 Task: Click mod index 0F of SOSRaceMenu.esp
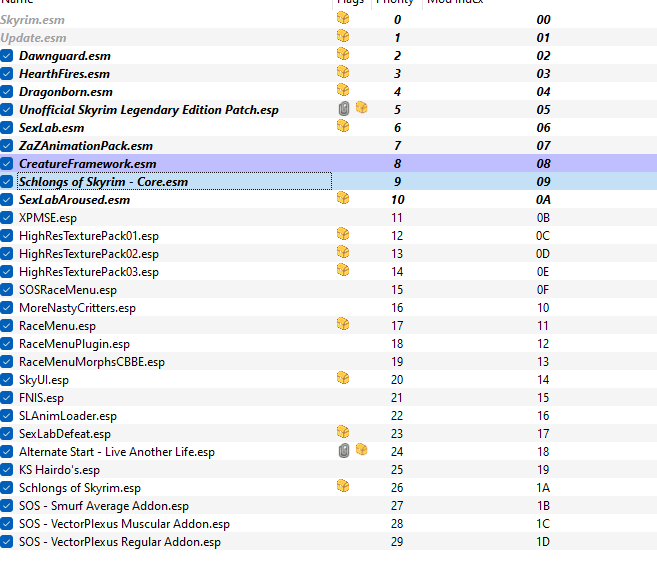pos(543,290)
